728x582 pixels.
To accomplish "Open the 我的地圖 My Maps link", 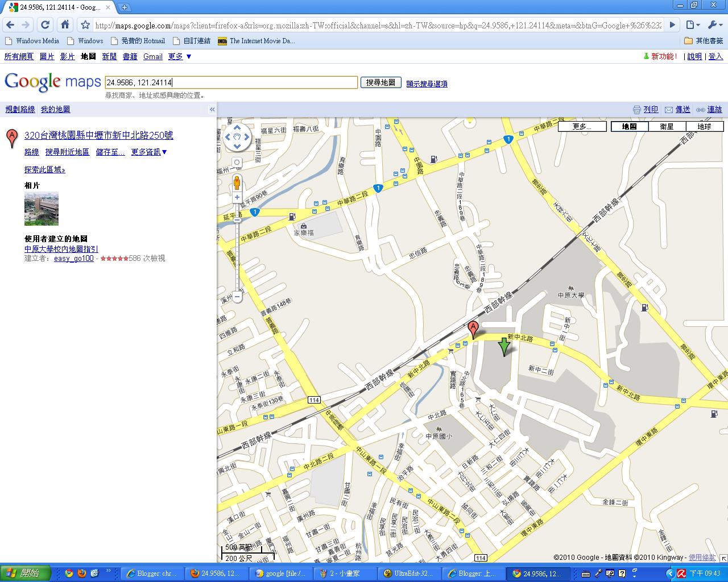I will pos(55,109).
